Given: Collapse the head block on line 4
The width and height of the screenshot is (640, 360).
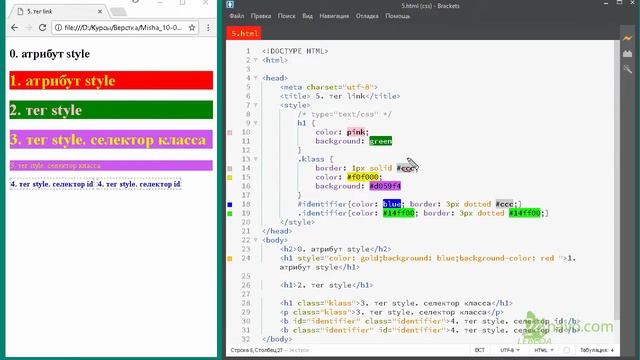Looking at the screenshot, I should [x=256, y=78].
